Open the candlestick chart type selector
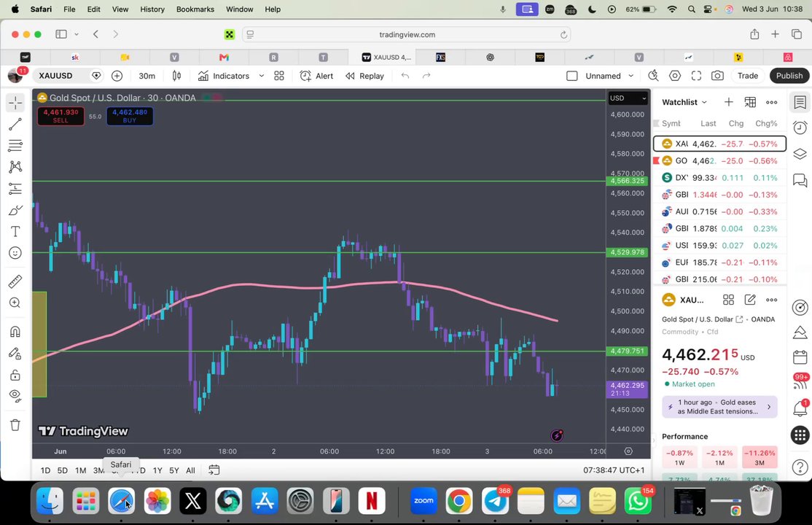 point(176,76)
